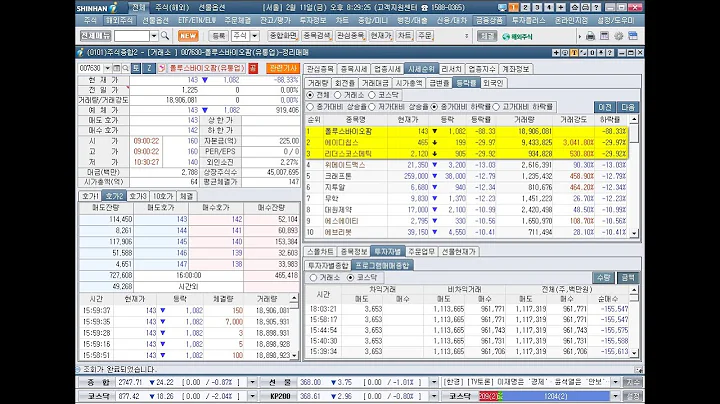This screenshot has height=404, width=720.
Task: Select 고가대비 하락률 radio option
Action: 496,107
